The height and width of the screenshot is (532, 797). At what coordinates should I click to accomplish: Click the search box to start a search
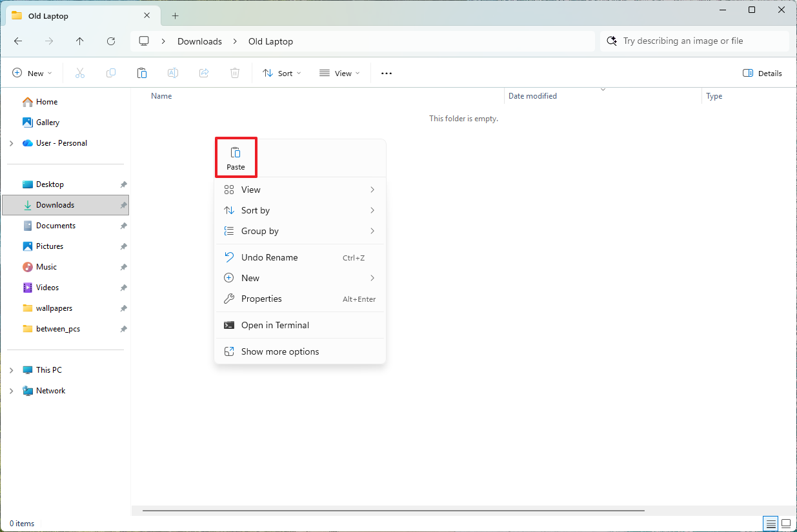point(694,41)
